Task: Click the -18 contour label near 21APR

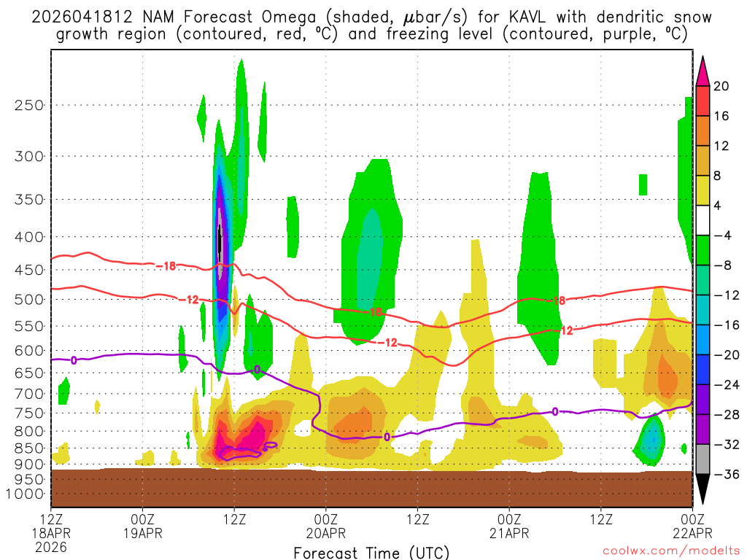Action: point(555,300)
